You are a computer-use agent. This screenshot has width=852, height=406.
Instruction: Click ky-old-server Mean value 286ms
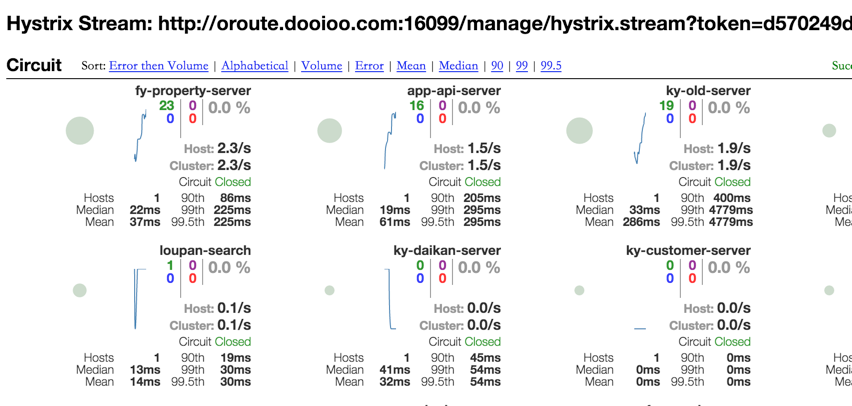tap(642, 222)
